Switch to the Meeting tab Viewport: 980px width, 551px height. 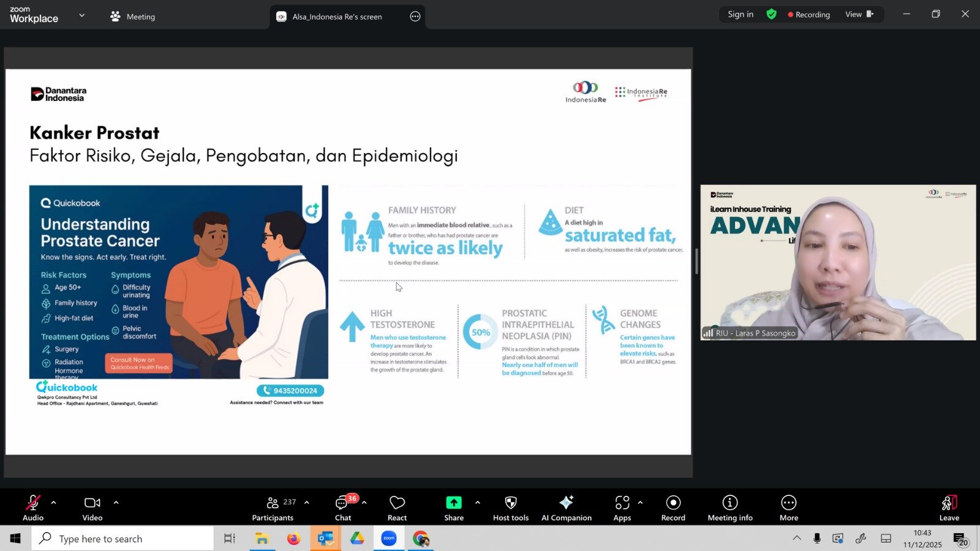(133, 17)
